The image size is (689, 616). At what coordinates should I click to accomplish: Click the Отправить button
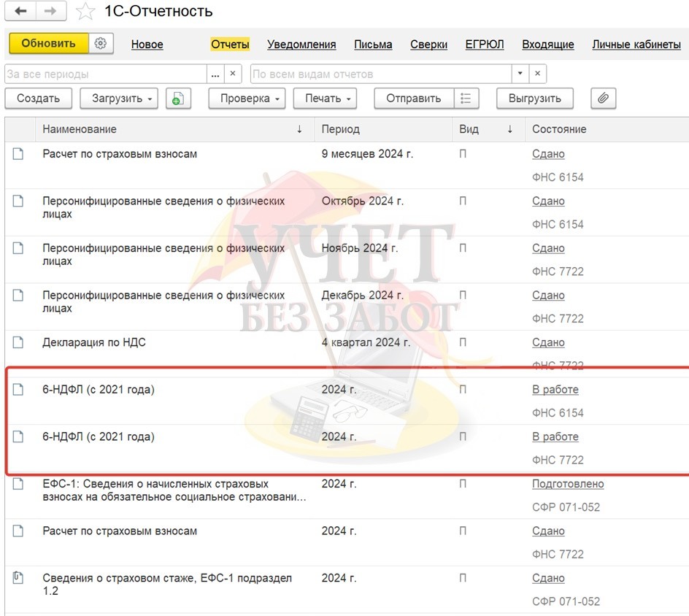[414, 99]
